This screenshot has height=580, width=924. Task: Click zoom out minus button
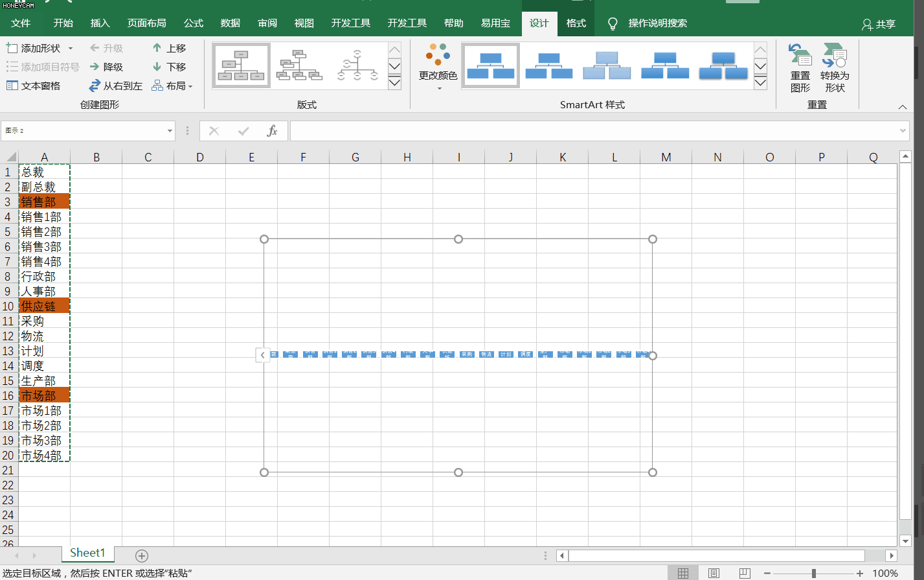point(767,573)
